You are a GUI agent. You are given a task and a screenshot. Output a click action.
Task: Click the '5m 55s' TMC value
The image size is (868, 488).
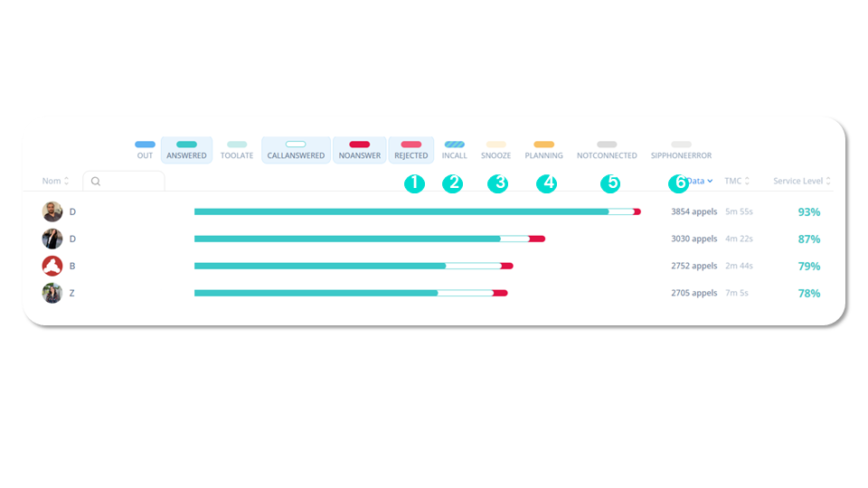[x=739, y=211]
